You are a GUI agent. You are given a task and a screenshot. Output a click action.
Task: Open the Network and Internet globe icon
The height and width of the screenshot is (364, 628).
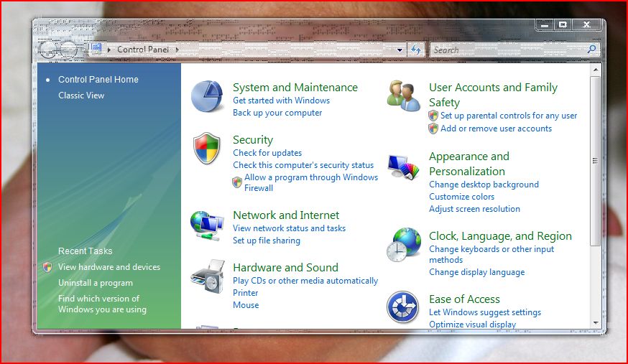[207, 225]
